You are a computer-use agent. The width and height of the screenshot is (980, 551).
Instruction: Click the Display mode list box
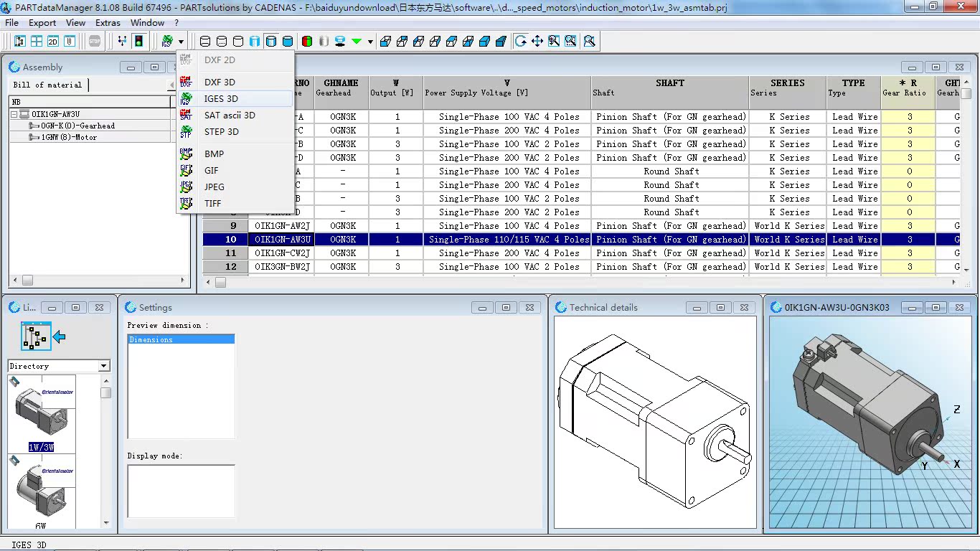[x=181, y=491]
